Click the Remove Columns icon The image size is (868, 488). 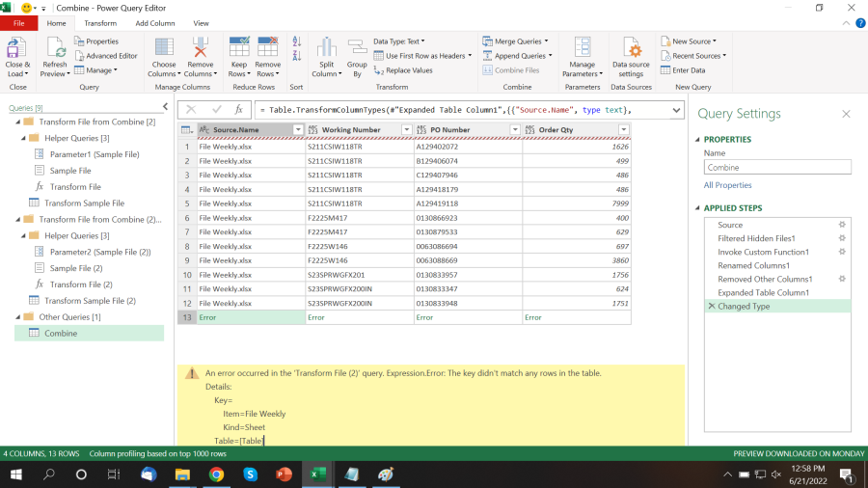click(200, 47)
